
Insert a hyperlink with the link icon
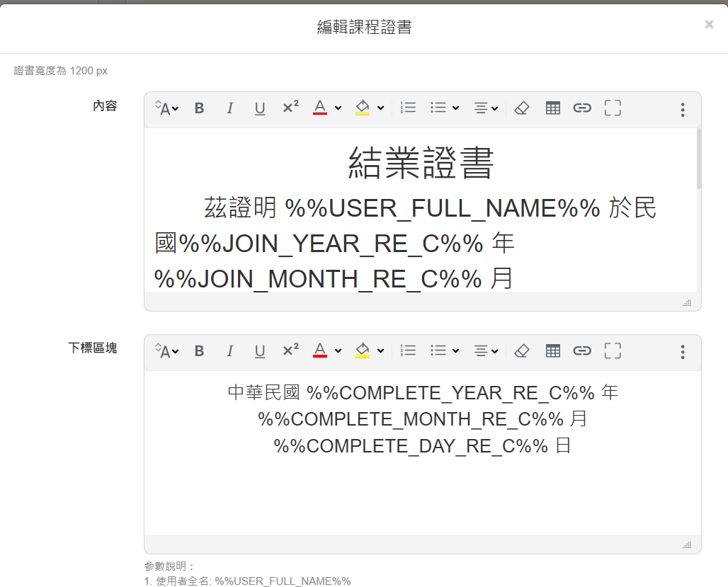[581, 108]
